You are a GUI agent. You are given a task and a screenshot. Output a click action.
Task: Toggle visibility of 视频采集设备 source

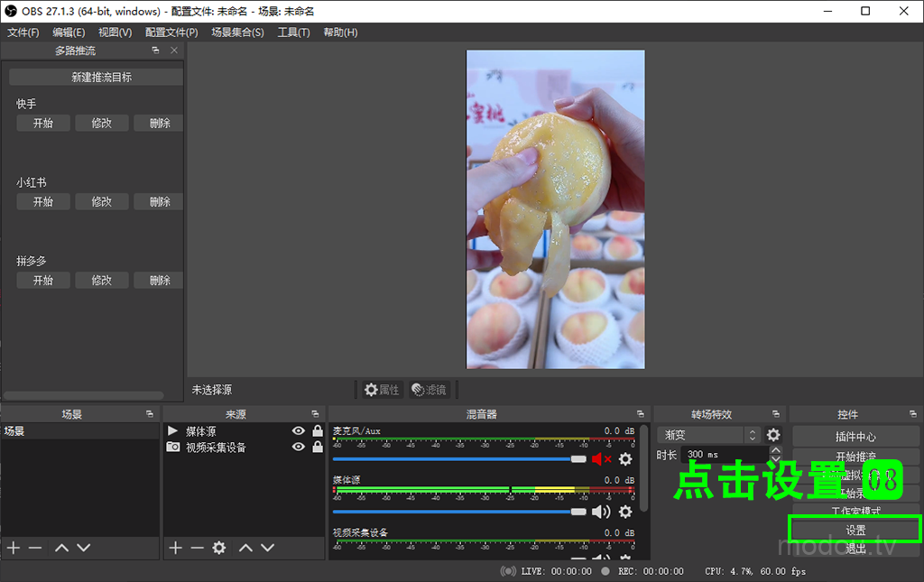(x=299, y=448)
